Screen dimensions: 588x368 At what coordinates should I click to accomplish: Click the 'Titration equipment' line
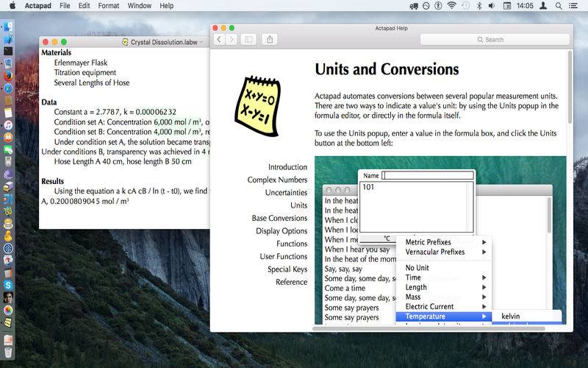tap(85, 72)
